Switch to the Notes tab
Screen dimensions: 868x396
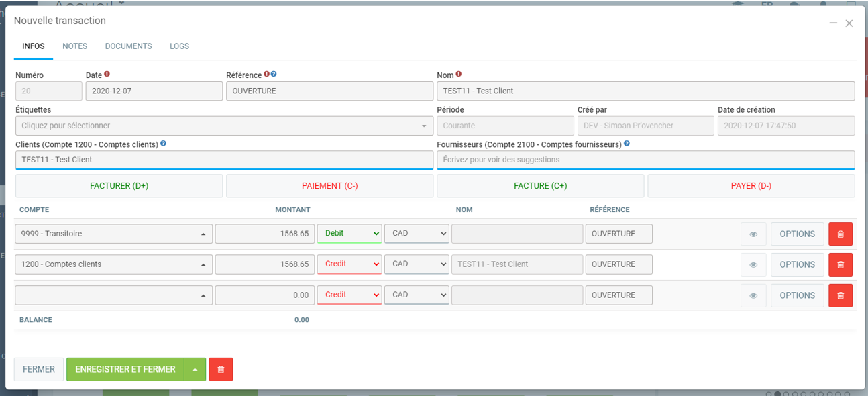pyautogui.click(x=74, y=46)
